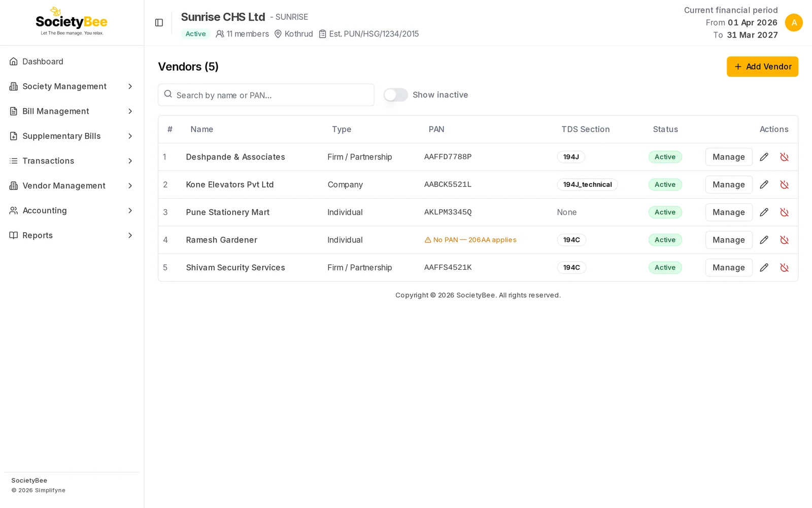Click the Add Vendor button
The height and width of the screenshot is (508, 812).
click(x=762, y=67)
